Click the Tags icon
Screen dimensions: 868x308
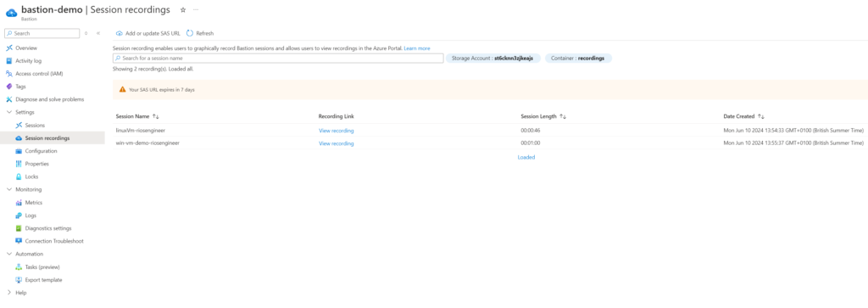pyautogui.click(x=9, y=87)
